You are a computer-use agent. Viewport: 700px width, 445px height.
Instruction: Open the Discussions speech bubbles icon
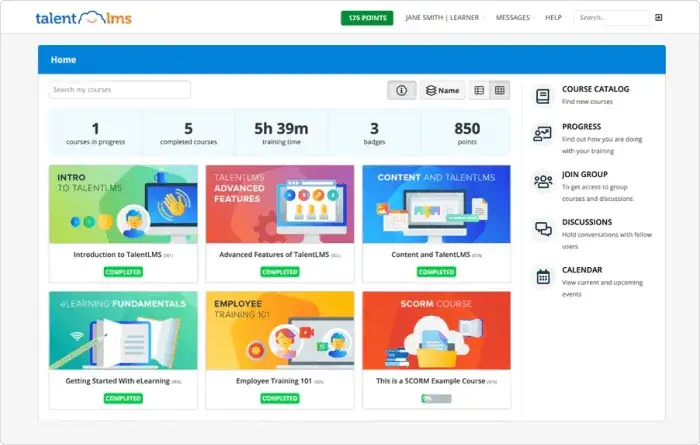pyautogui.click(x=543, y=229)
